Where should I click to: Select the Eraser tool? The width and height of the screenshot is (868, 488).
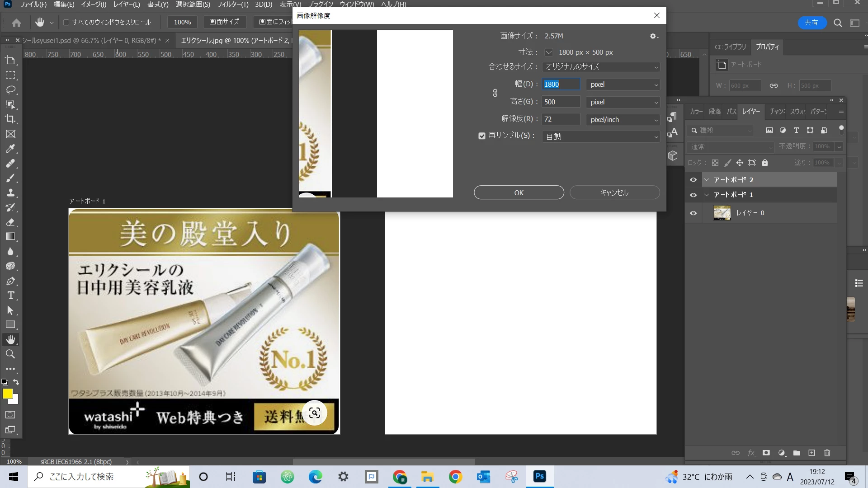tap(10, 222)
